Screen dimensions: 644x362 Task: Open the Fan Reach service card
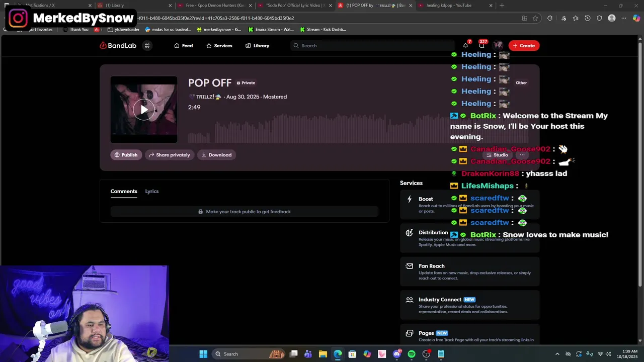tap(469, 271)
